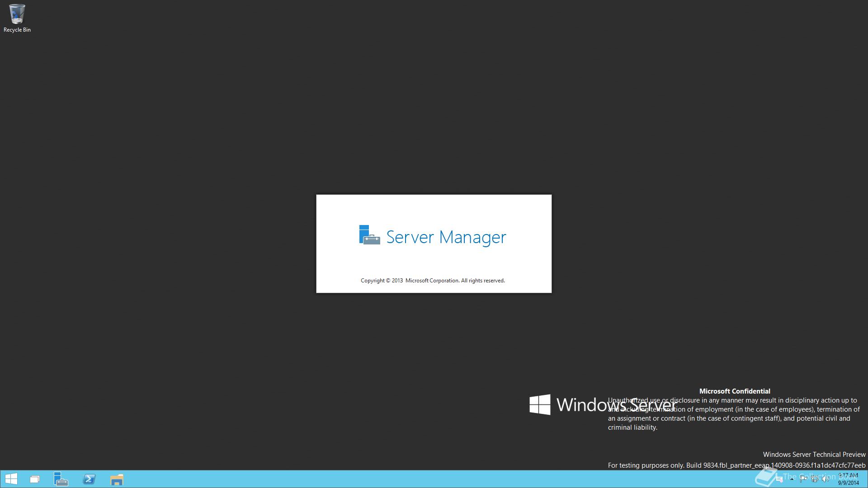Show hidden tray icons arrow
This screenshot has height=488, width=868.
pos(792,479)
